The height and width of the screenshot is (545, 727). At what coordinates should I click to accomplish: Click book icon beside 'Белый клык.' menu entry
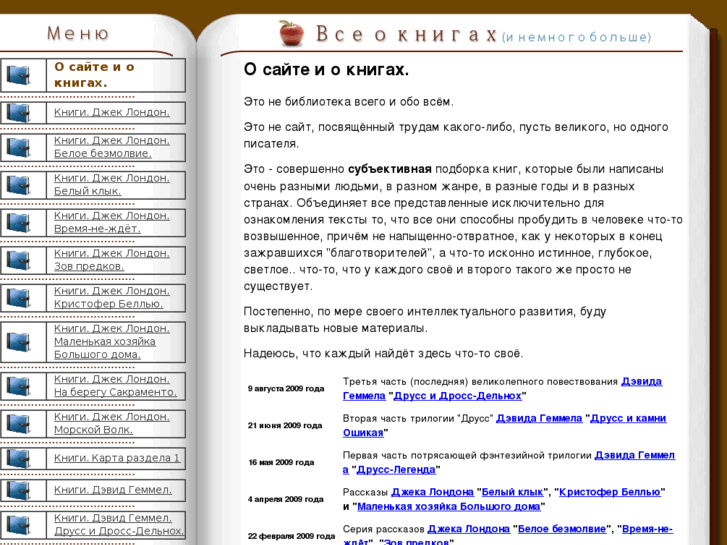click(x=19, y=185)
